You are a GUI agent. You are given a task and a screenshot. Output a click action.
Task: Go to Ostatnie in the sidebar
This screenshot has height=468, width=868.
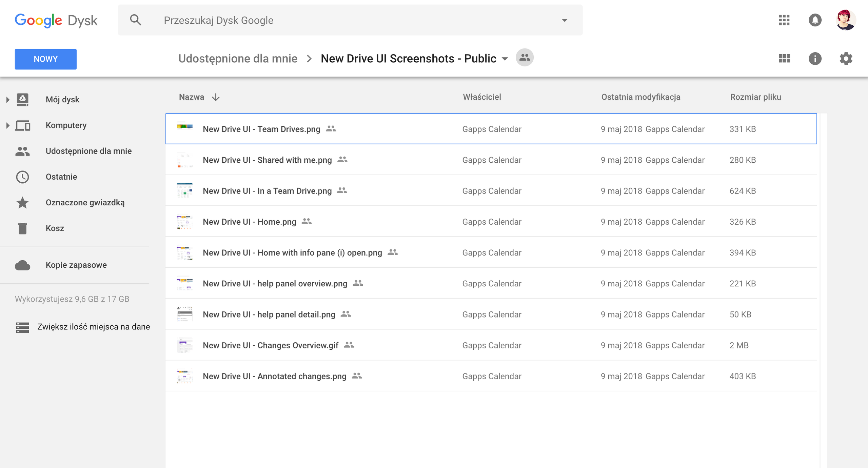(x=61, y=177)
